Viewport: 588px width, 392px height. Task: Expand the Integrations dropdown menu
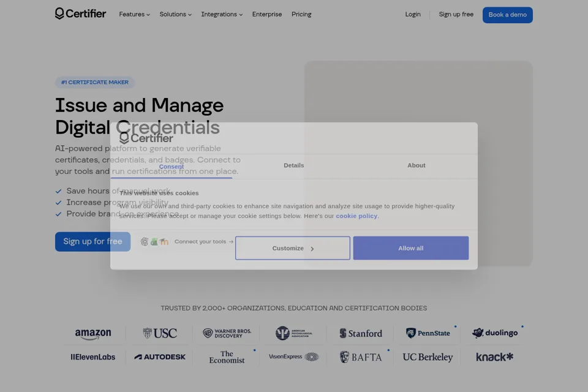tap(222, 14)
